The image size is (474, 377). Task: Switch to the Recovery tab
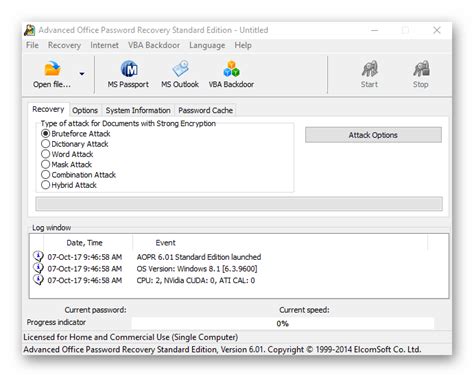pyautogui.click(x=48, y=109)
